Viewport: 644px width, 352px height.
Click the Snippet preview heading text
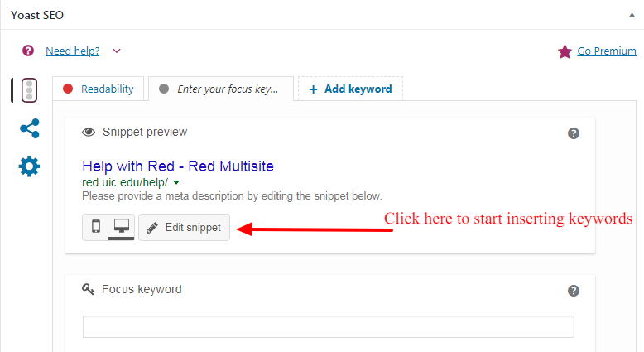145,132
